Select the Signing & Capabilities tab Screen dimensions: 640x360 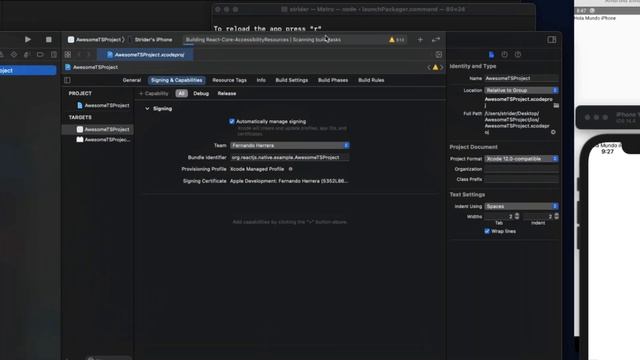[176, 80]
